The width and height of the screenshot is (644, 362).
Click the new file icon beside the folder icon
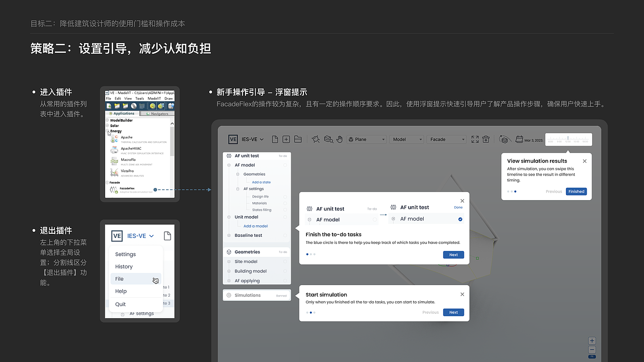(275, 139)
